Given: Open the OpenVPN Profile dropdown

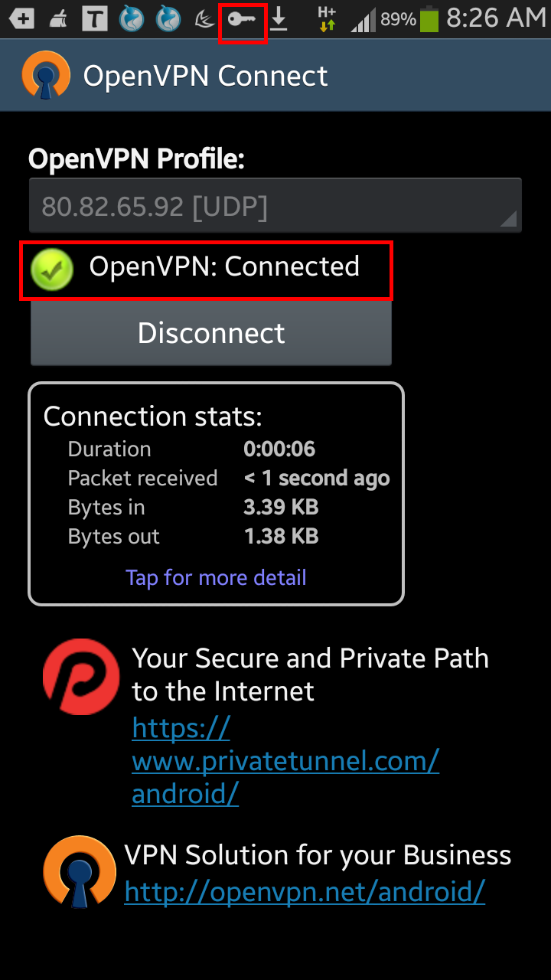Looking at the screenshot, I should [275, 206].
